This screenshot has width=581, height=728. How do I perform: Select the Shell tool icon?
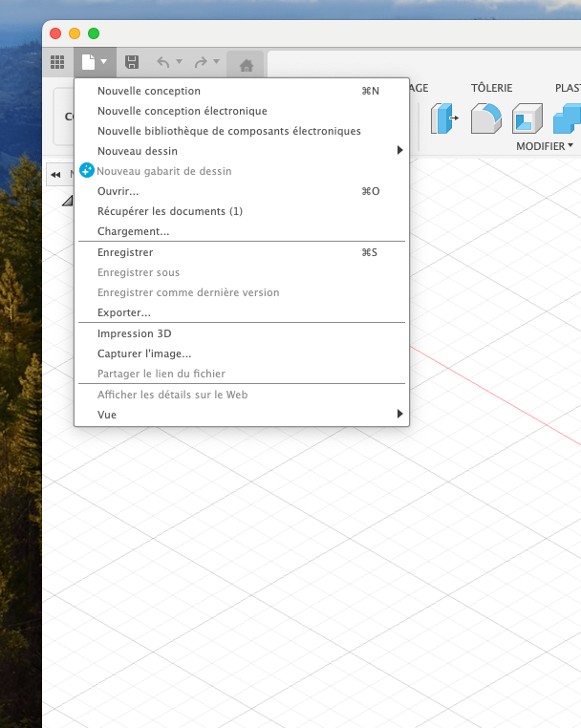(x=527, y=118)
